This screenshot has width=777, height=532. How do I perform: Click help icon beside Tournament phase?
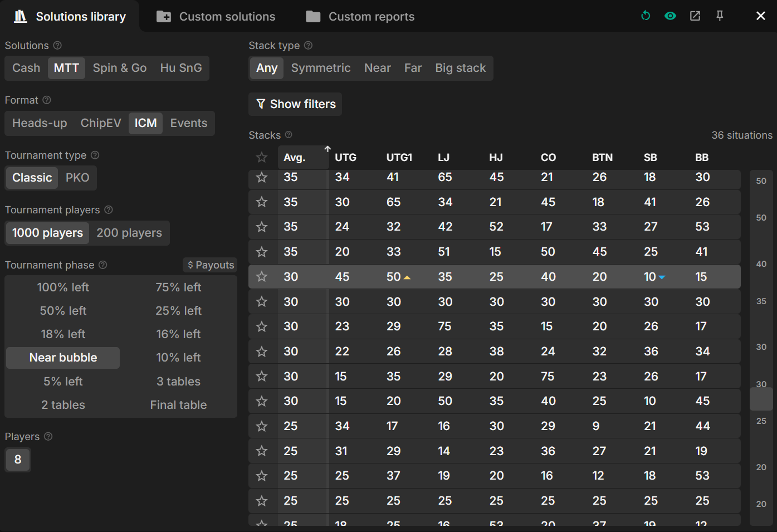point(103,265)
